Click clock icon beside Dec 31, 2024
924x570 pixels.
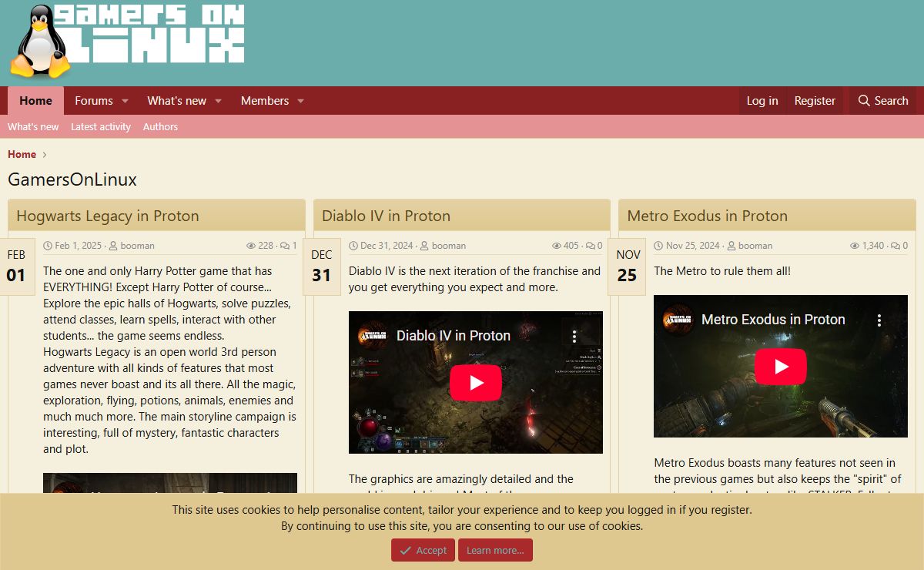coord(353,246)
